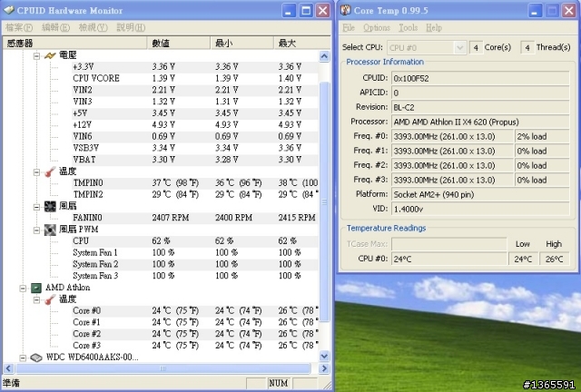Click the horizontal scrollbar right arrow in HWMonitor

point(324,368)
